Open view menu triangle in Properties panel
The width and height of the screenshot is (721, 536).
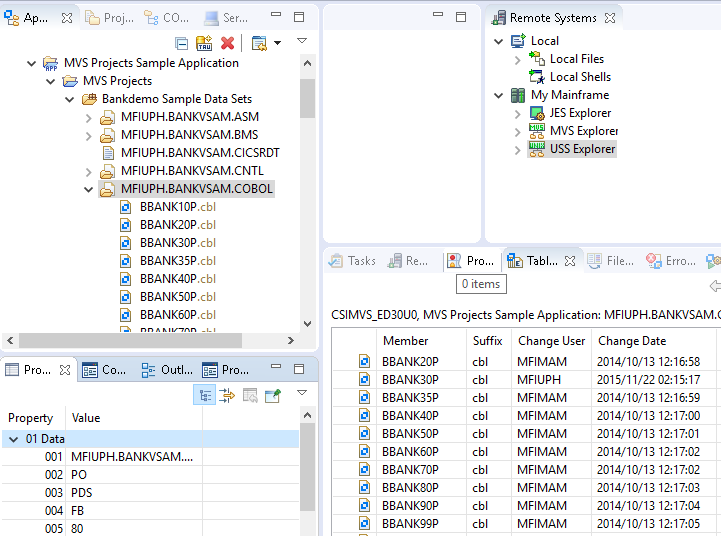[302, 393]
